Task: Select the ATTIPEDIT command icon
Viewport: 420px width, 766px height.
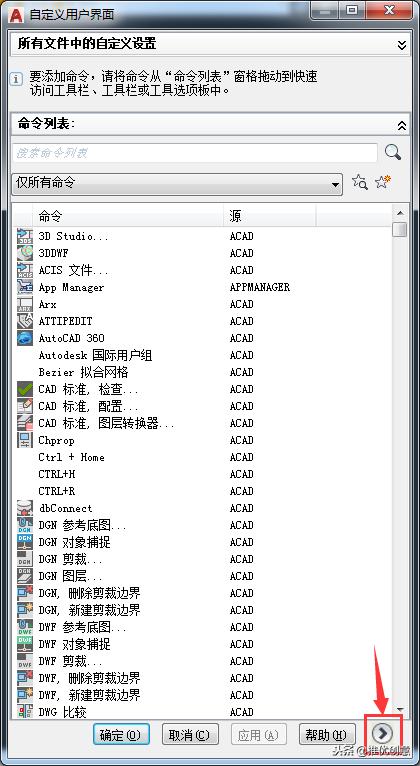Action: point(24,321)
